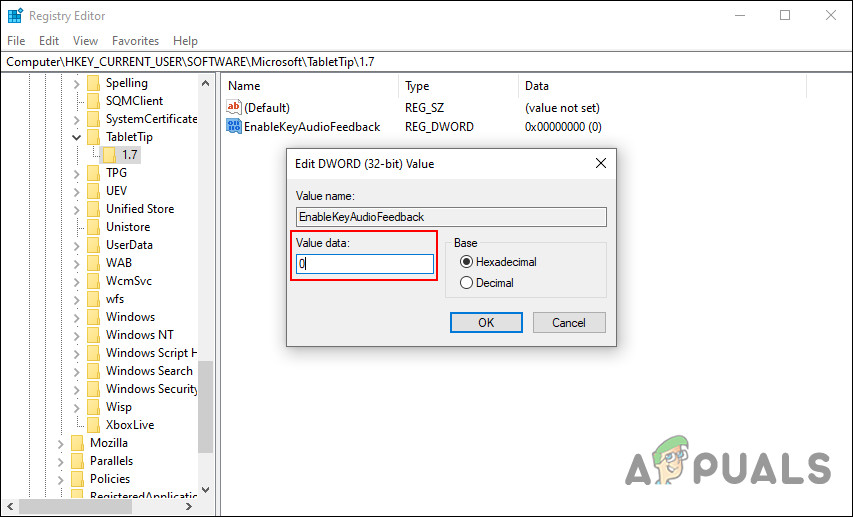Click the wfs folder icon
Screen dimensions: 853x517
94,298
